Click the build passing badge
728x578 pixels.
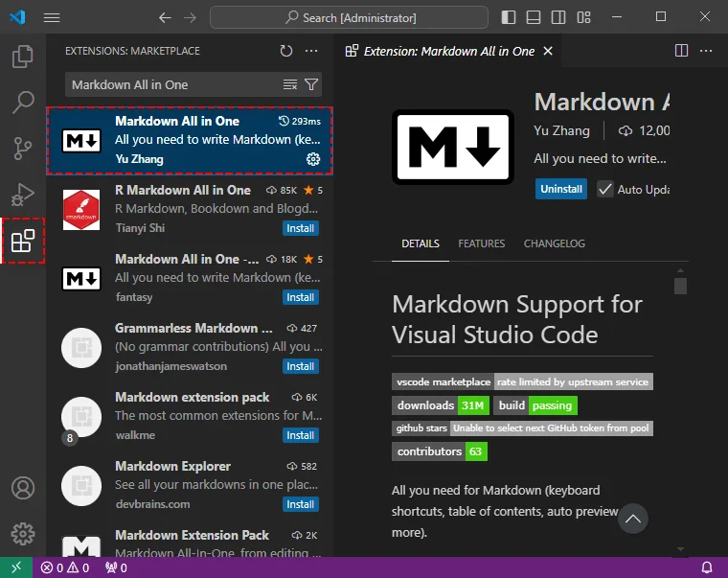(x=535, y=405)
